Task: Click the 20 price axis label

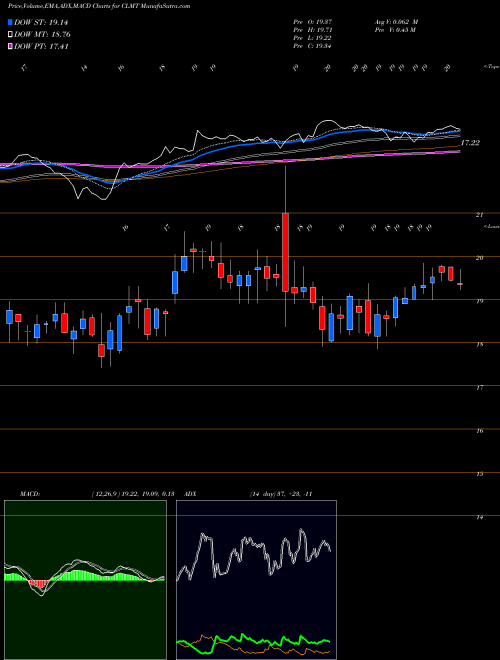Action: (479, 258)
